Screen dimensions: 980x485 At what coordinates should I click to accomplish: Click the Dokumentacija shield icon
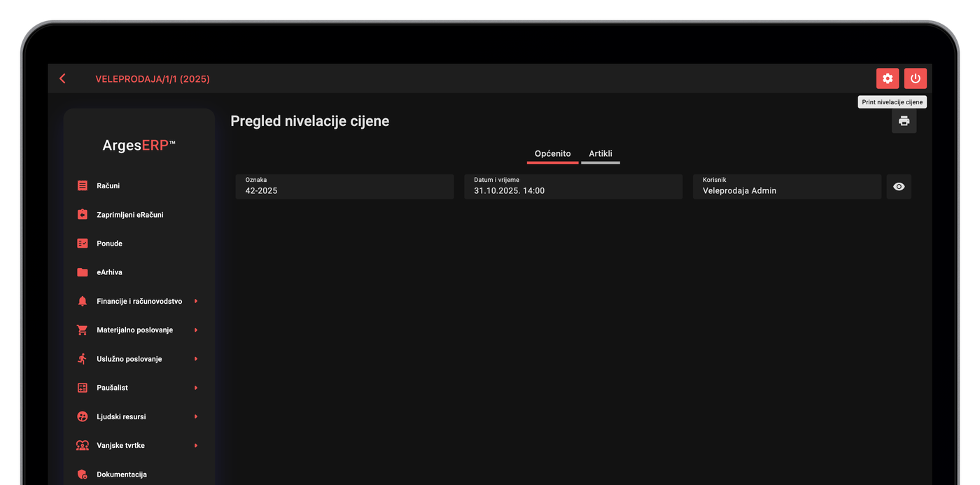coord(83,475)
